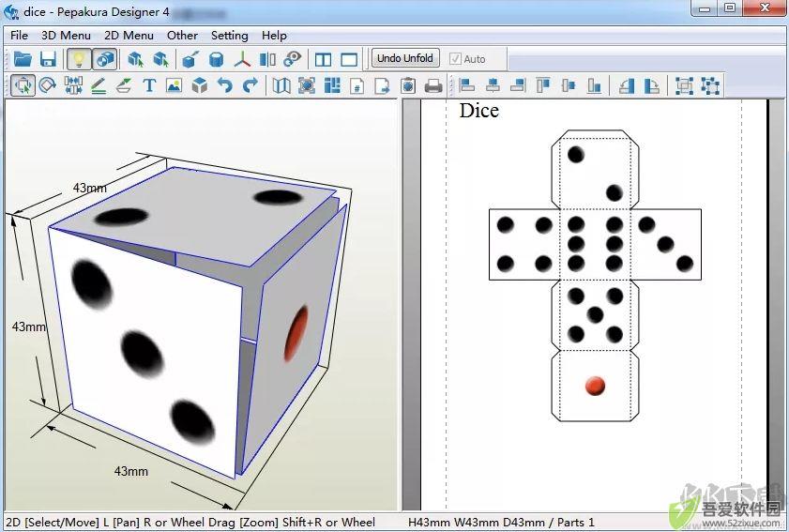The height and width of the screenshot is (532, 789).
Task: Click the three-dot face on the 3D dice
Action: tap(143, 352)
